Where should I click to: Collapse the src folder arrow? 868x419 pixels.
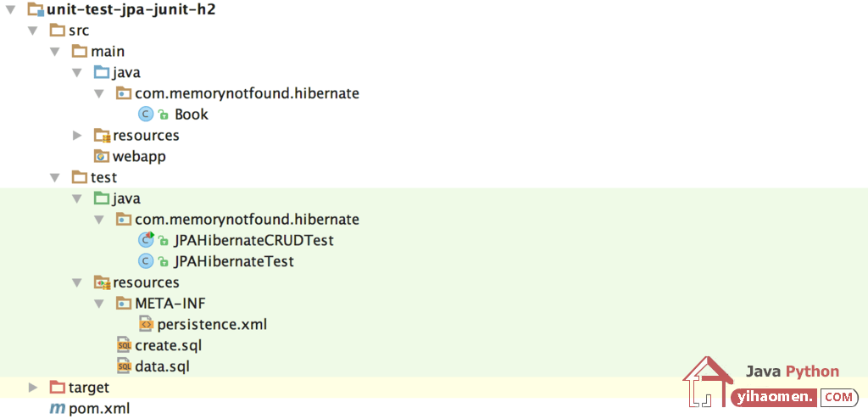click(x=33, y=31)
